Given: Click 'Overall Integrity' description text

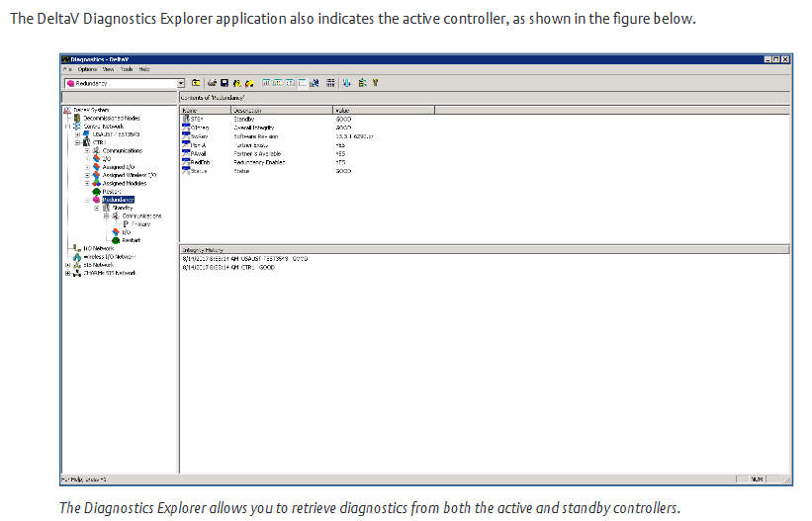Looking at the screenshot, I should coord(254,128).
